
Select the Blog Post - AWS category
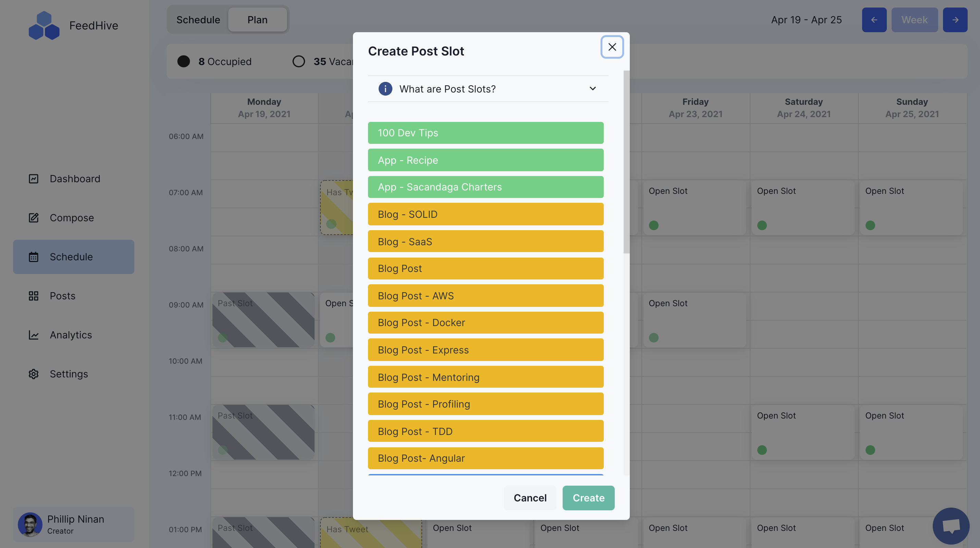point(486,296)
